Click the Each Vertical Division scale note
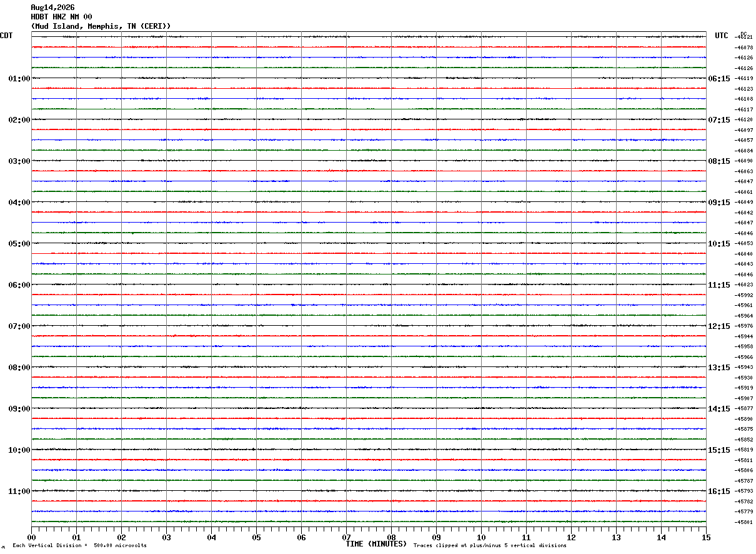 click(x=79, y=546)
